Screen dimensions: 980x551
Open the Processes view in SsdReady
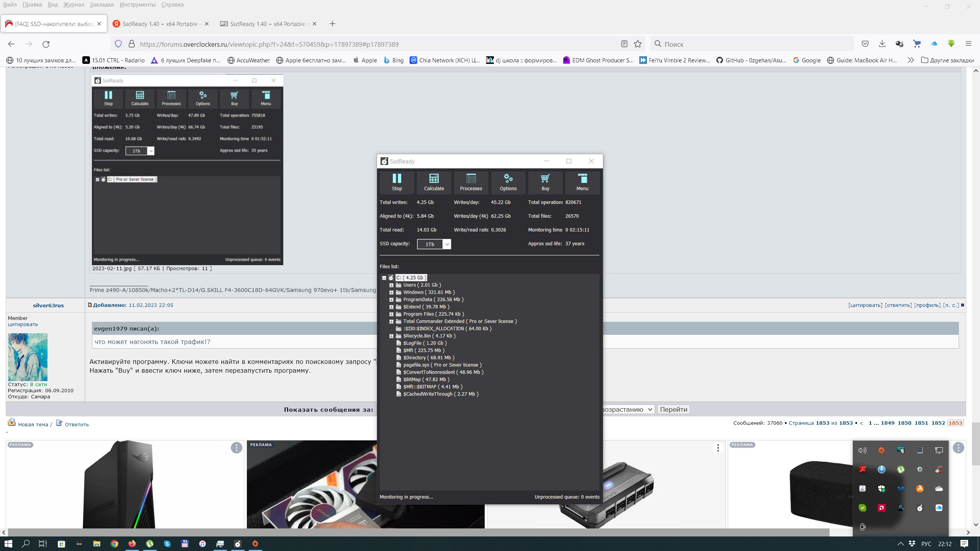tap(471, 182)
